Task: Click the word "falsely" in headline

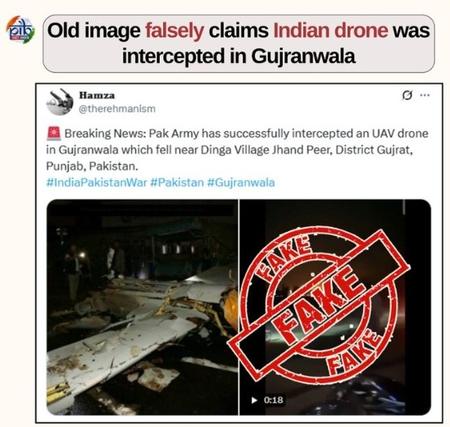Action: pyautogui.click(x=175, y=30)
